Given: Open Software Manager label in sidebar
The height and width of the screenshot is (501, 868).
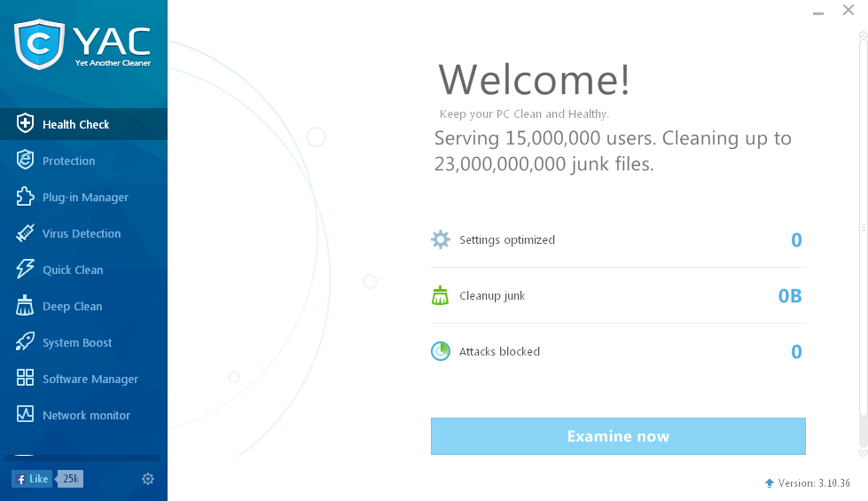Looking at the screenshot, I should [90, 380].
